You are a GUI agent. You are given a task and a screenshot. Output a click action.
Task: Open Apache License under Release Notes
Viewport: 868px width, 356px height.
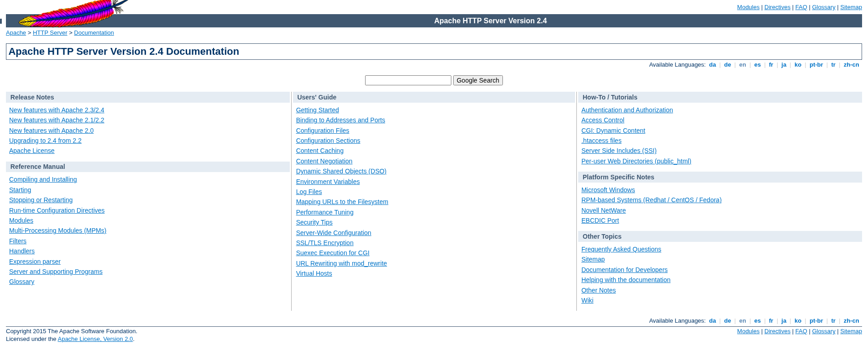[x=31, y=151]
